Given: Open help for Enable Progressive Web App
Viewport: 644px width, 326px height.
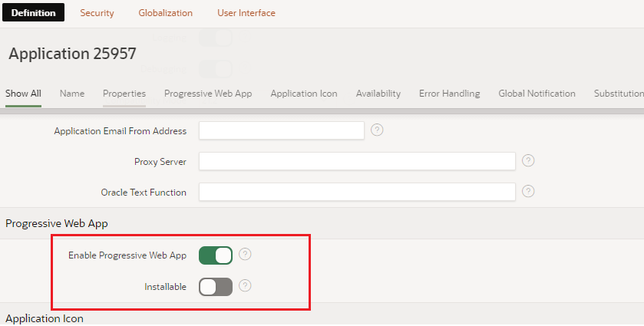Looking at the screenshot, I should point(245,254).
